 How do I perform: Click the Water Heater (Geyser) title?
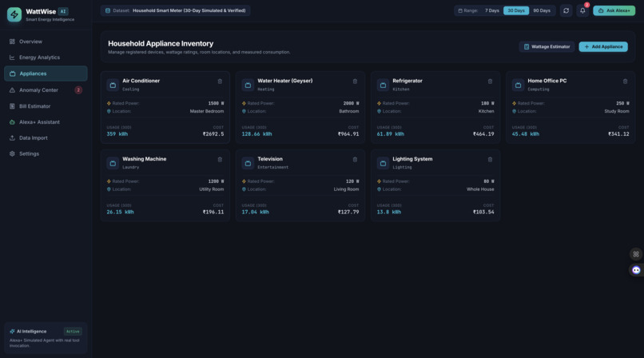[x=284, y=81]
